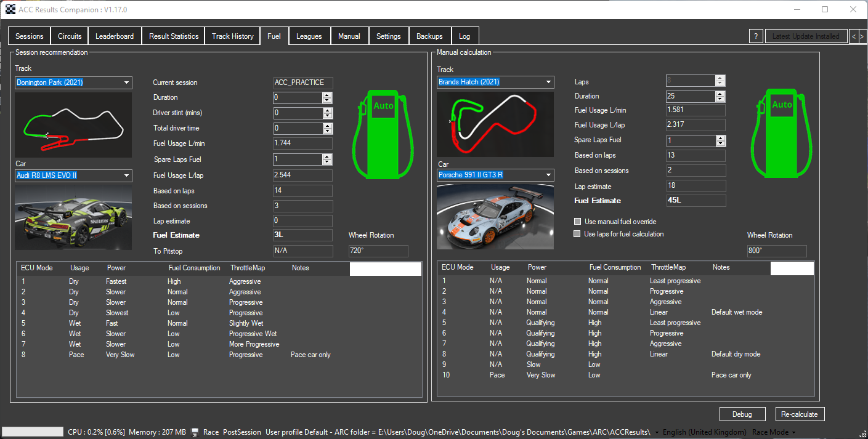Click the Duration field in Manual calculation
This screenshot has height=439, width=868.
tap(690, 96)
